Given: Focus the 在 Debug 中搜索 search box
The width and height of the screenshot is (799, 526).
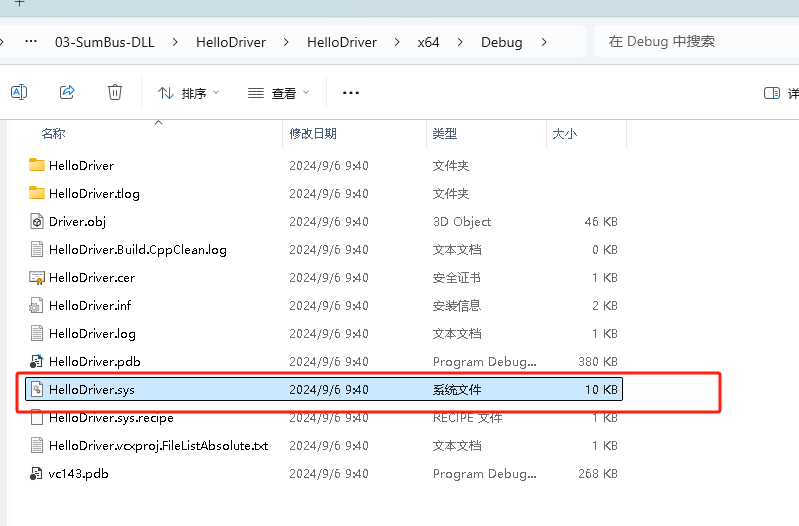Looking at the screenshot, I should pyautogui.click(x=696, y=41).
